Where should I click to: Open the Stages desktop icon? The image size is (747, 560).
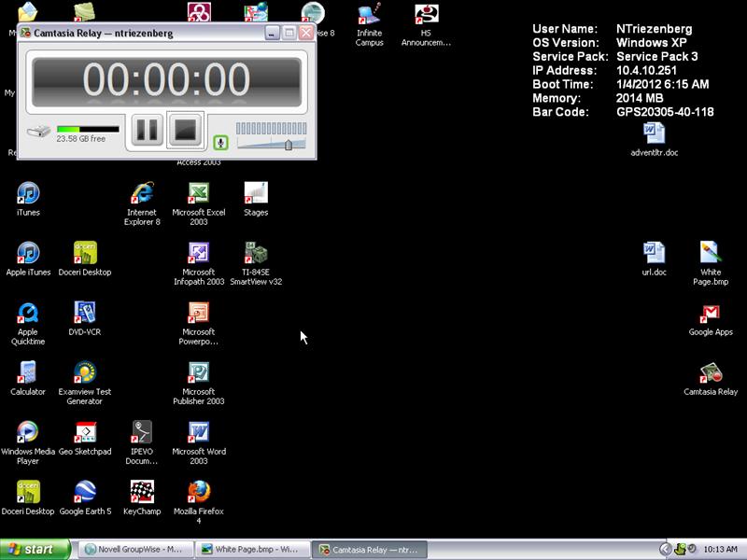click(x=256, y=199)
